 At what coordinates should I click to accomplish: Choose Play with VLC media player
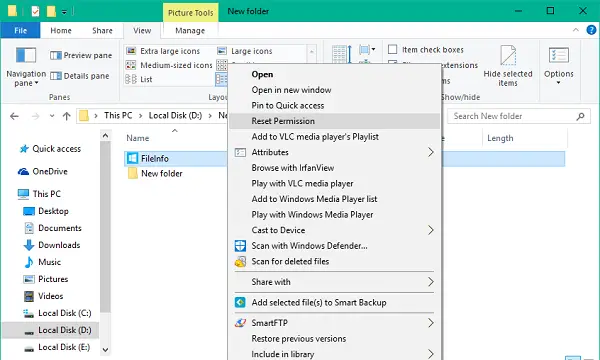point(334,184)
